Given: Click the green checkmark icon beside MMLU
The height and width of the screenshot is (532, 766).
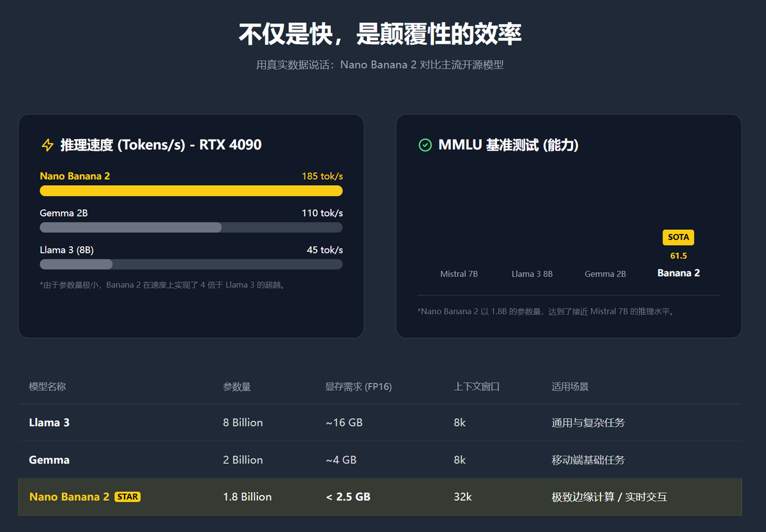Looking at the screenshot, I should (x=425, y=145).
